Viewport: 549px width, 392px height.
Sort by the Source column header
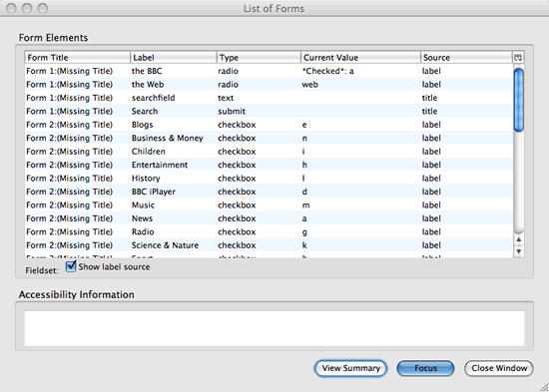(x=466, y=58)
